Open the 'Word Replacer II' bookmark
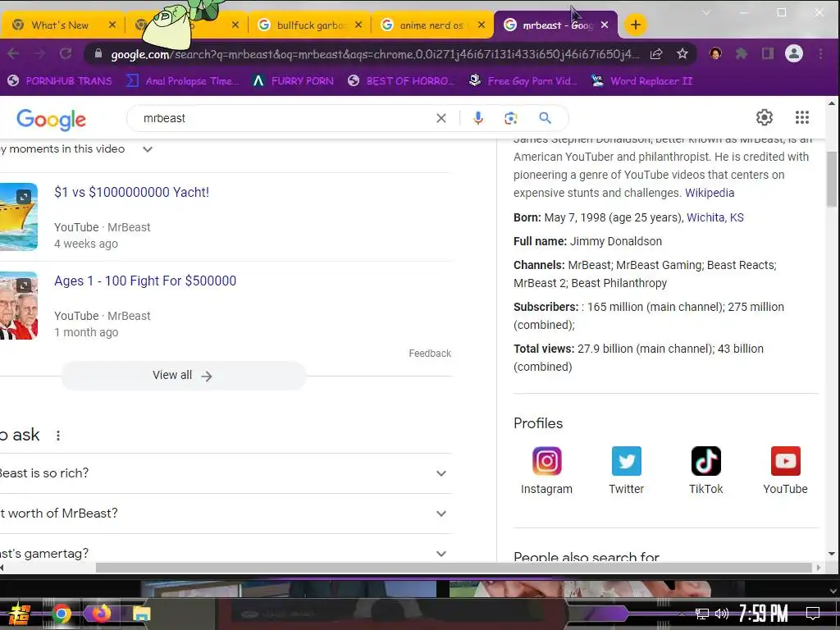Image resolution: width=840 pixels, height=630 pixels. point(641,81)
